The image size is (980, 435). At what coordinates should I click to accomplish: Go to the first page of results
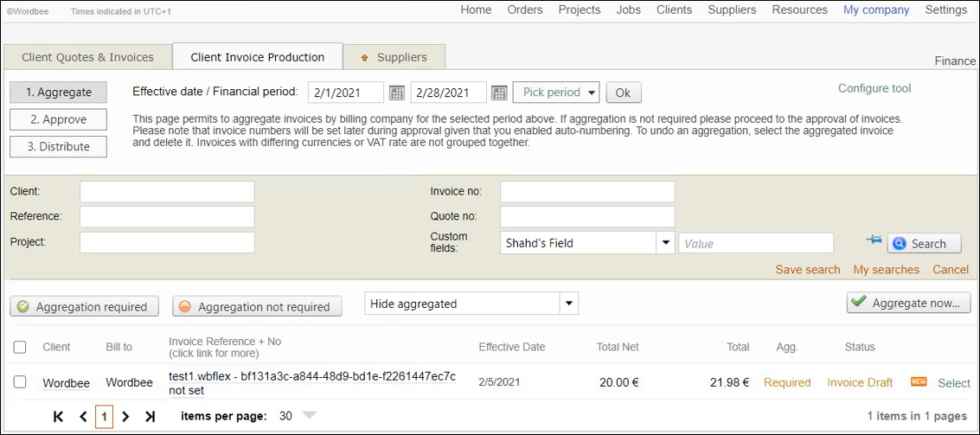point(59,417)
